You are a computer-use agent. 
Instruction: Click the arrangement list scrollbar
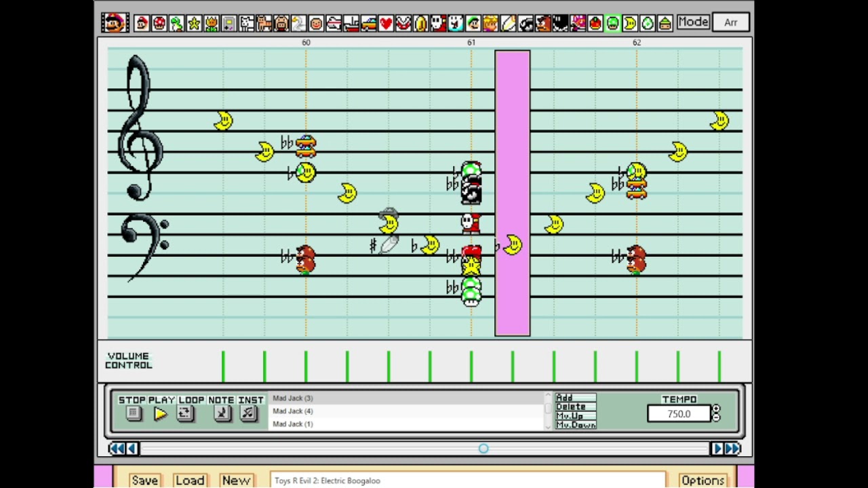[x=548, y=411]
